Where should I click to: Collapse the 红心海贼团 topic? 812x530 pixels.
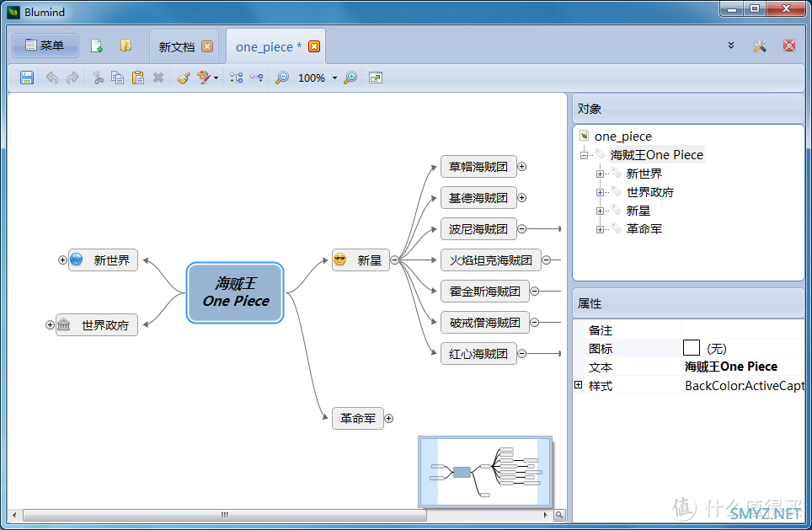point(522,353)
